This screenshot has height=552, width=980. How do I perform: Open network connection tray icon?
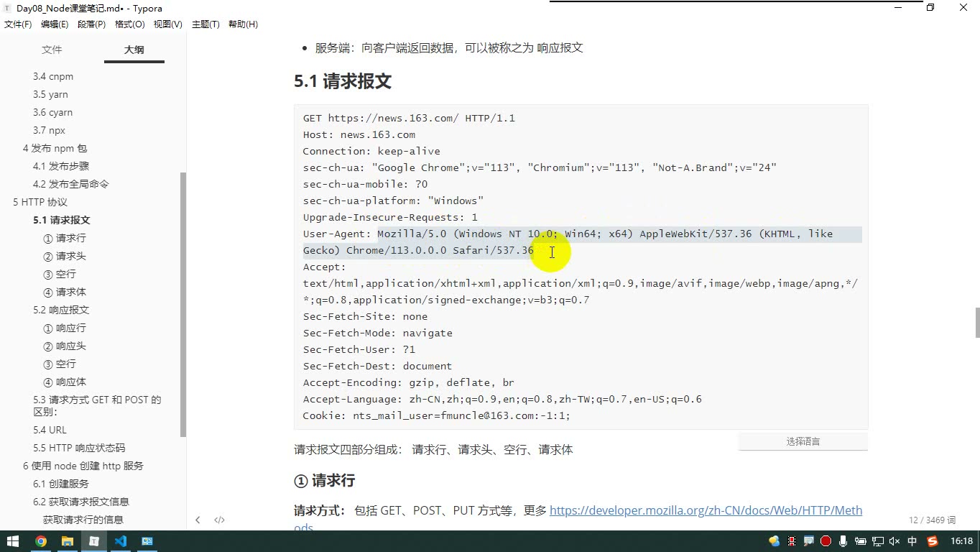(878, 541)
